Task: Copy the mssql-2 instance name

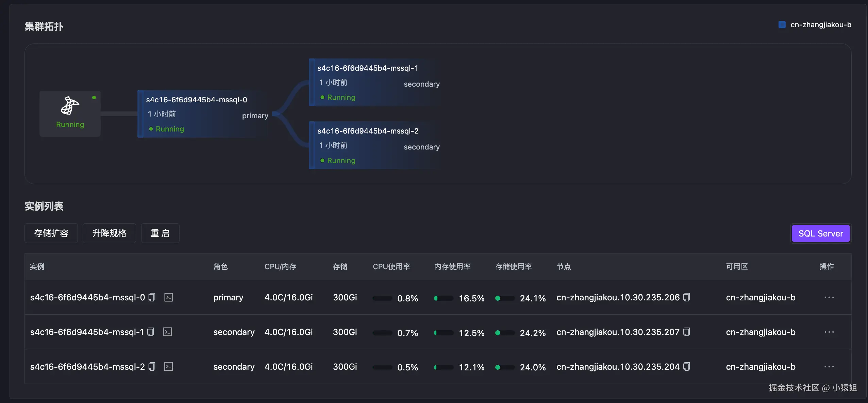Action: click(152, 367)
